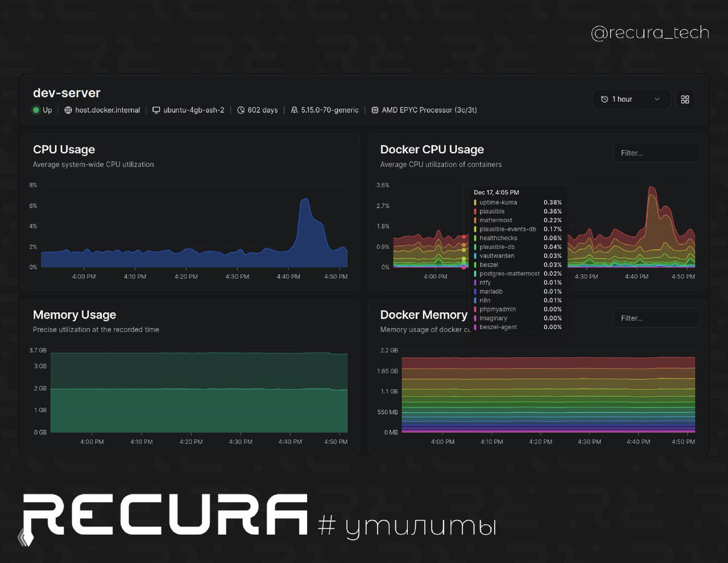Click the green Up status indicator
The height and width of the screenshot is (563, 728).
click(35, 110)
